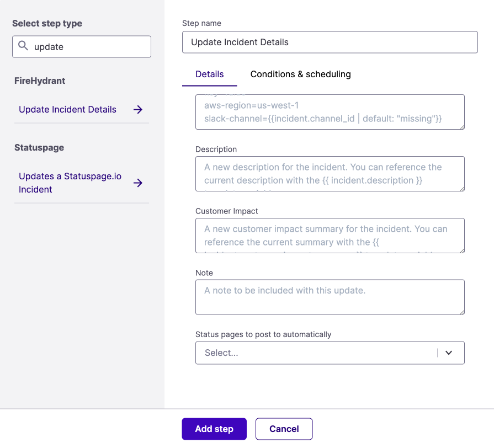
Task: Click the Customer Impact textarea
Action: tap(330, 236)
